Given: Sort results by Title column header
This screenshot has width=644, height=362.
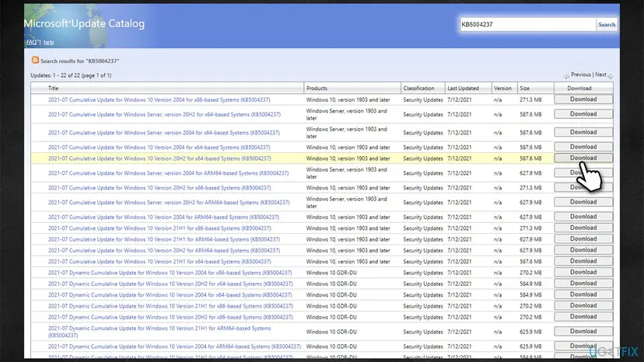Looking at the screenshot, I should 54,89.
